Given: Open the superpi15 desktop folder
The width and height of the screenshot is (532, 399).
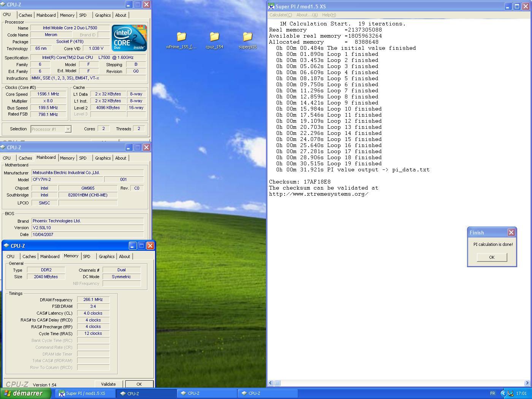Looking at the screenshot, I should coord(247,40).
